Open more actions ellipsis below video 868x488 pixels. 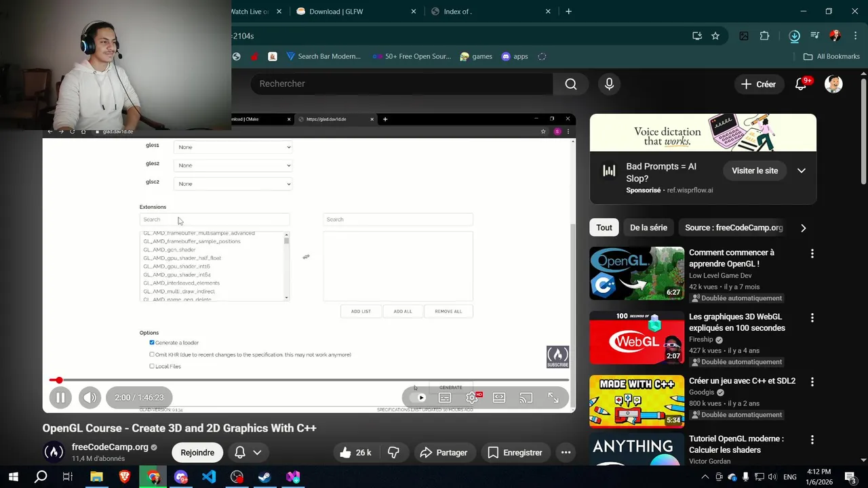(x=566, y=453)
